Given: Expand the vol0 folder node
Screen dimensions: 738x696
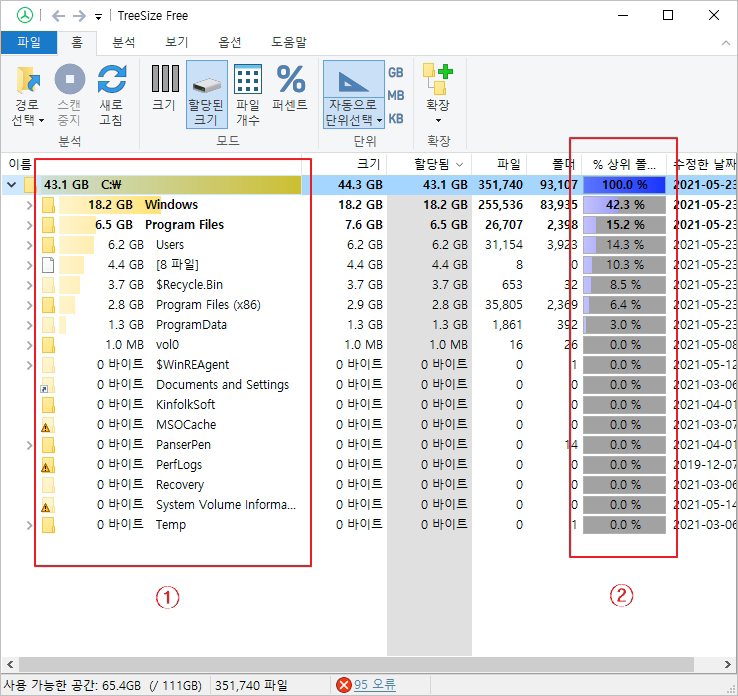Looking at the screenshot, I should pyautogui.click(x=29, y=345).
